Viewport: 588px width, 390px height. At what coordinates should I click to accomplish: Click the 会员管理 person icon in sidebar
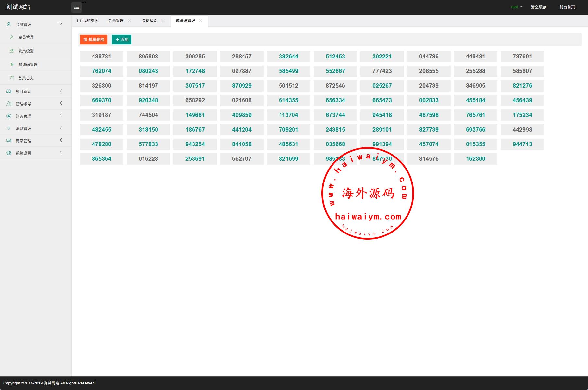click(9, 24)
